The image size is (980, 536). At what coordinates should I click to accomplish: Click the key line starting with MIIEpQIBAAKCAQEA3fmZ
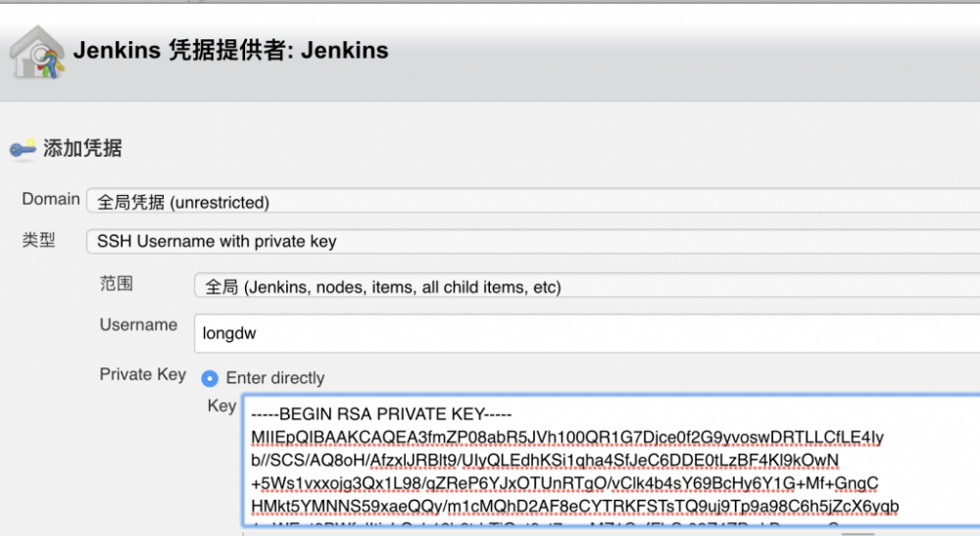tap(567, 437)
